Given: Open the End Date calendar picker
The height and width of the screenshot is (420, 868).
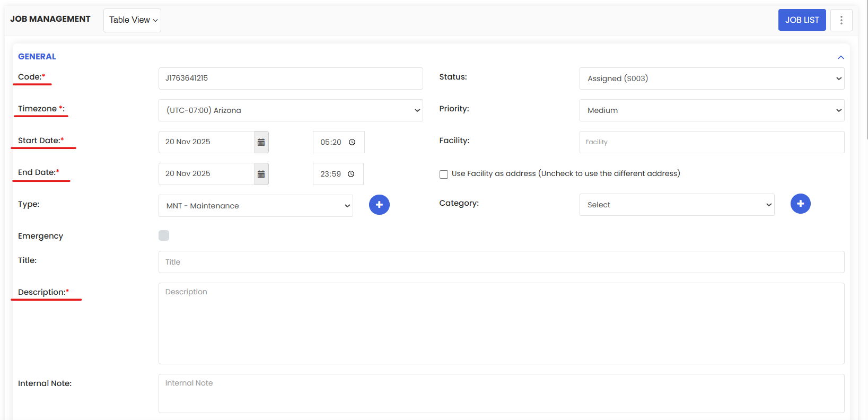Looking at the screenshot, I should (x=261, y=174).
